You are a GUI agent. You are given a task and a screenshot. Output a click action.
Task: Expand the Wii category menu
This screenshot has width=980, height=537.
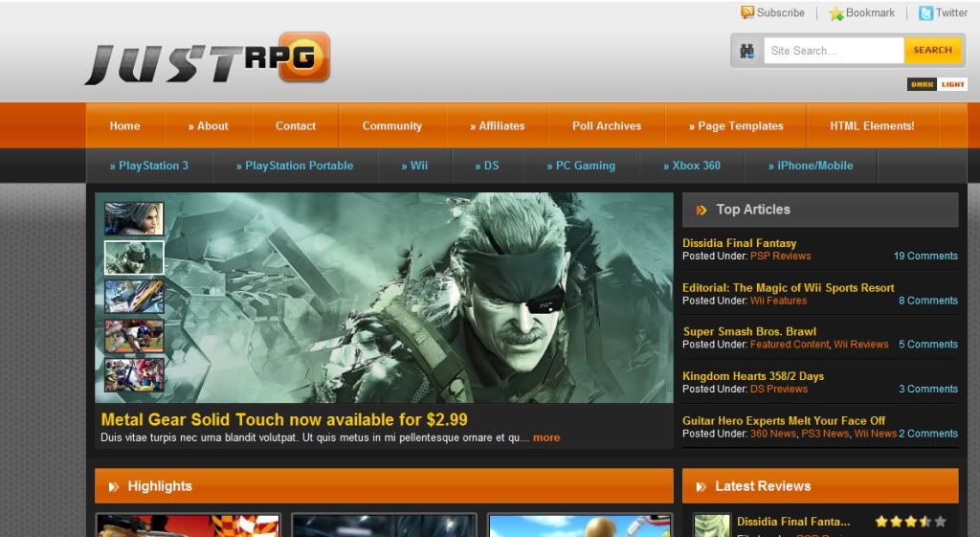tap(414, 166)
